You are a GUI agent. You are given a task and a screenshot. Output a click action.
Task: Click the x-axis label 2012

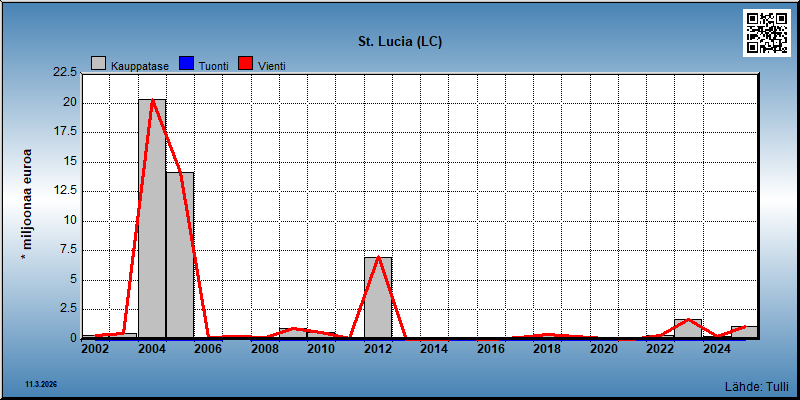378,349
